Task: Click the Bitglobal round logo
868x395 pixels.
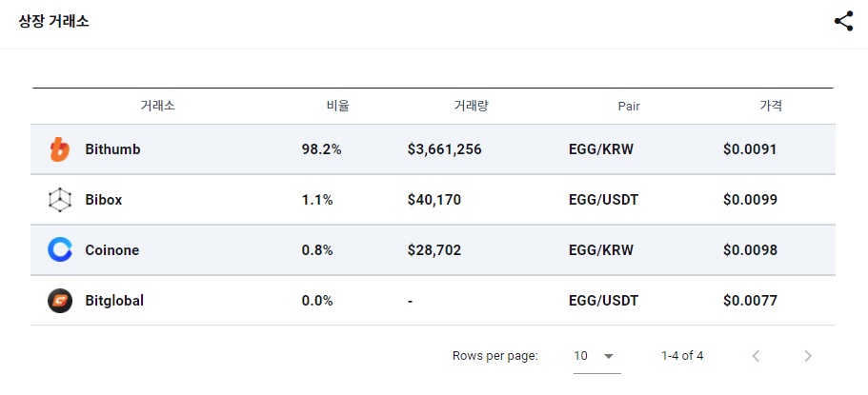Action: [x=60, y=301]
